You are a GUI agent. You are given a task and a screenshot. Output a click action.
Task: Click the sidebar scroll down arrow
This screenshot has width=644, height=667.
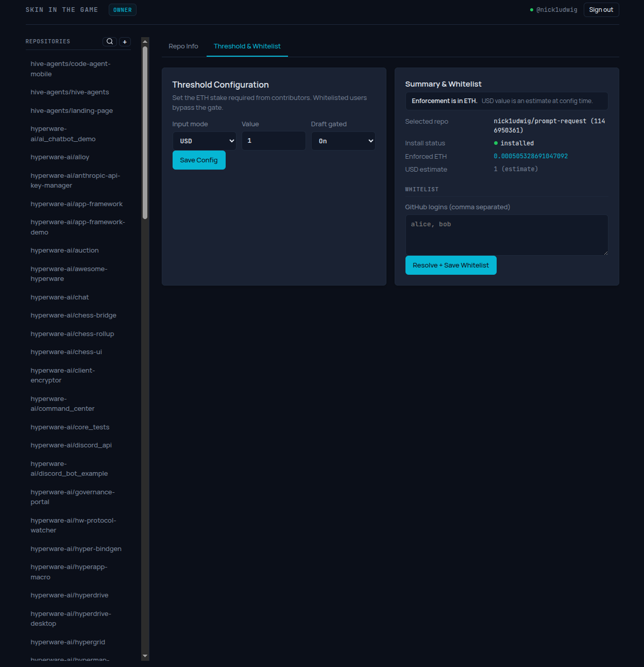click(145, 656)
